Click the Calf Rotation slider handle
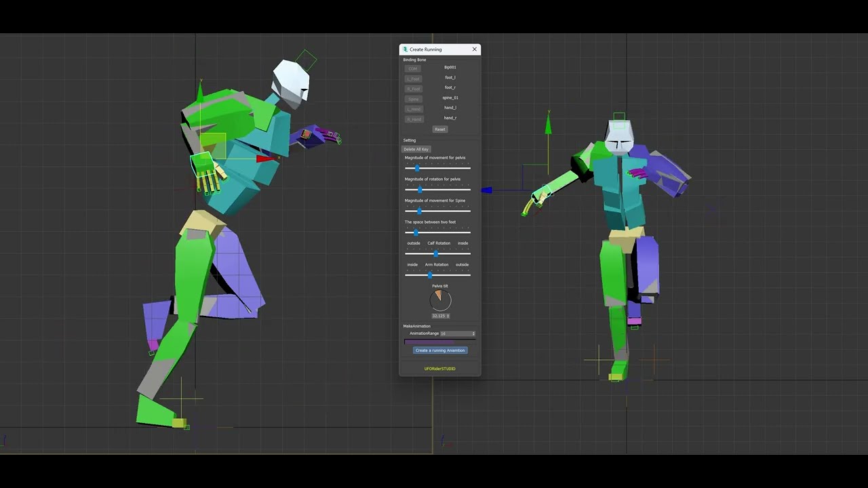The width and height of the screenshot is (868, 488). [435, 253]
